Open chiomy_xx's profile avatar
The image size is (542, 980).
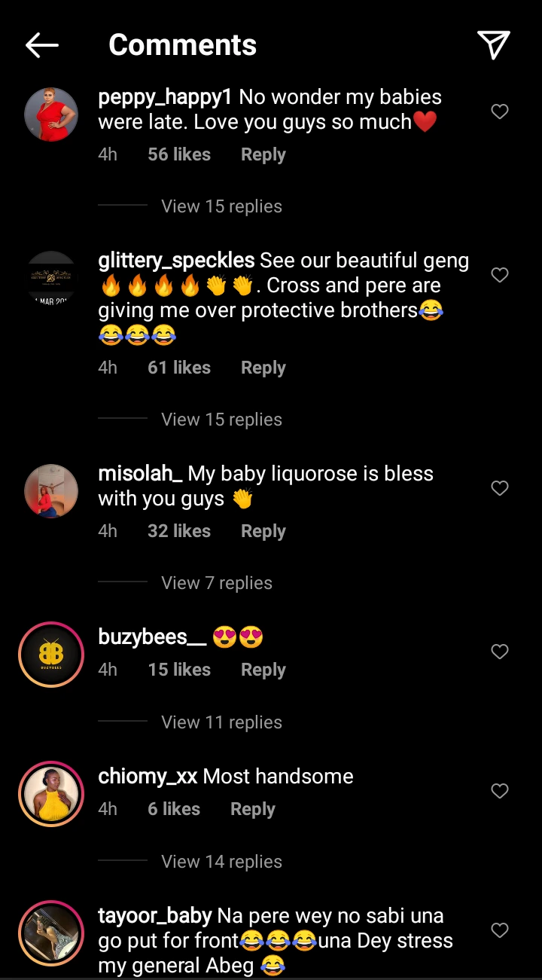(x=51, y=794)
